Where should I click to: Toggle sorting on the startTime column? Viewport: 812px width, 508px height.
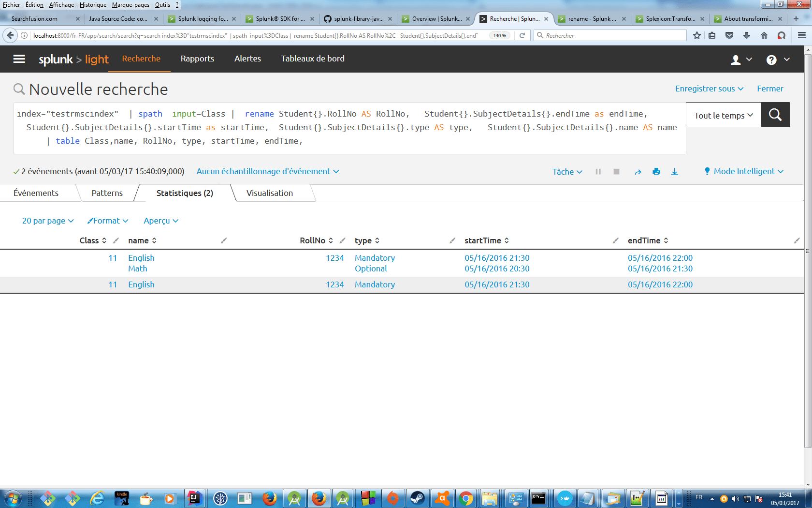(x=506, y=240)
